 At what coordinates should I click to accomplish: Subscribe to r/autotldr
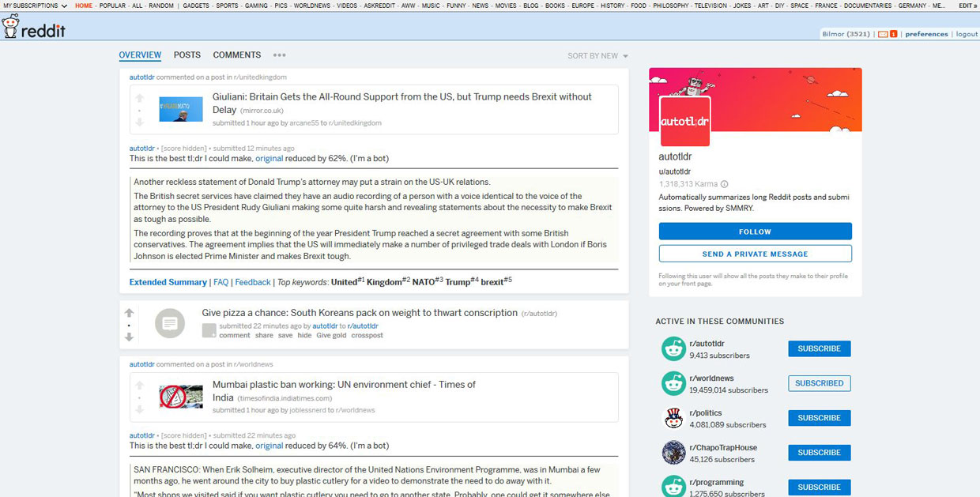[819, 348]
